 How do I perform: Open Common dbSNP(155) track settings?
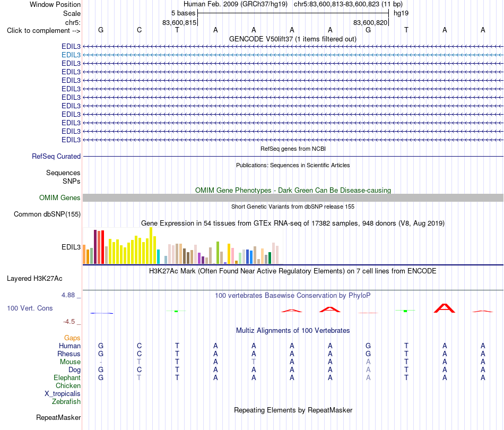(x=47, y=214)
